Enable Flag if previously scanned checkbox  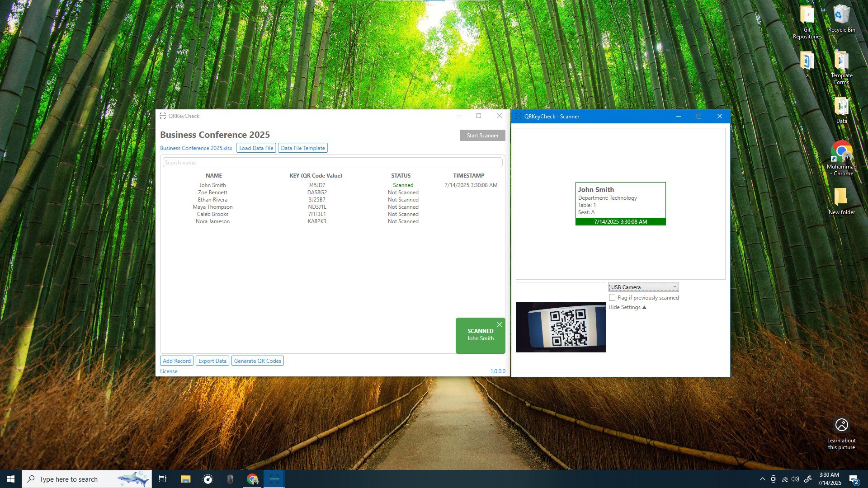612,298
